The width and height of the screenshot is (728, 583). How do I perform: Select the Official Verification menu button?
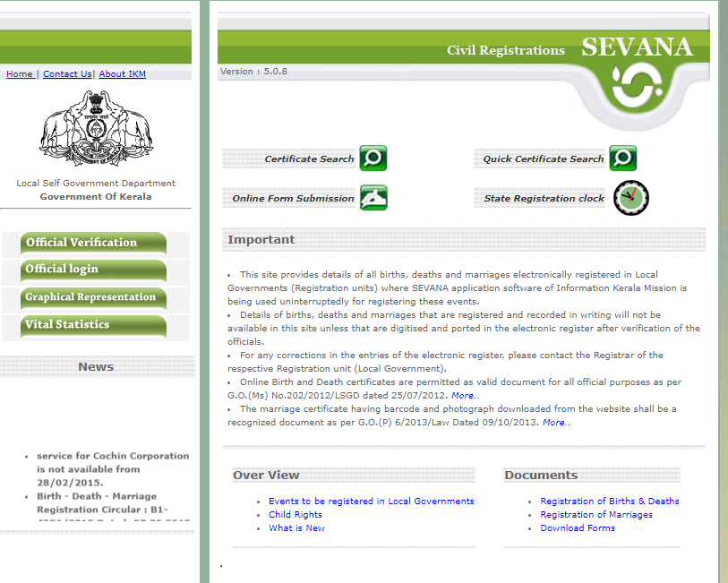pyautogui.click(x=93, y=243)
